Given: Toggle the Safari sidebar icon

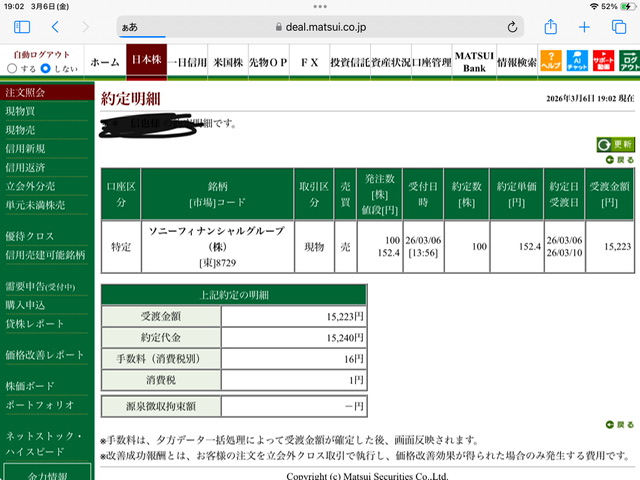Looking at the screenshot, I should (22, 27).
